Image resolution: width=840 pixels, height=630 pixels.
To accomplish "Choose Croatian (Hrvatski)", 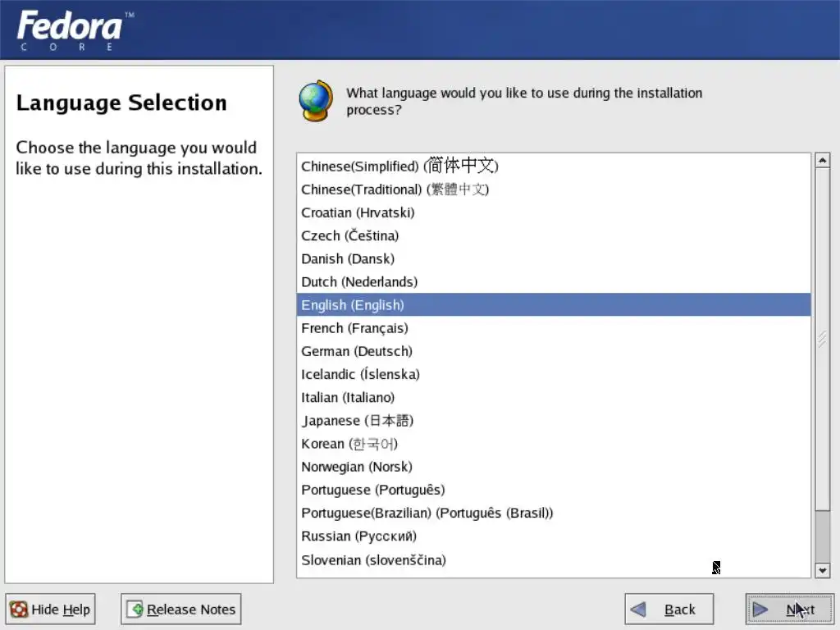I will click(x=554, y=212).
